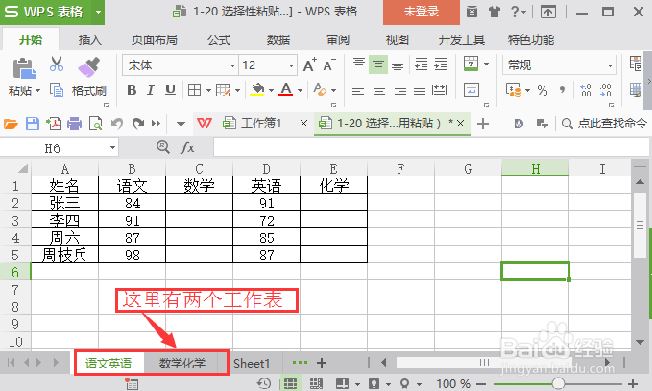Open fill color dropdown arrow
This screenshot has width=652, height=391.
pos(271,90)
